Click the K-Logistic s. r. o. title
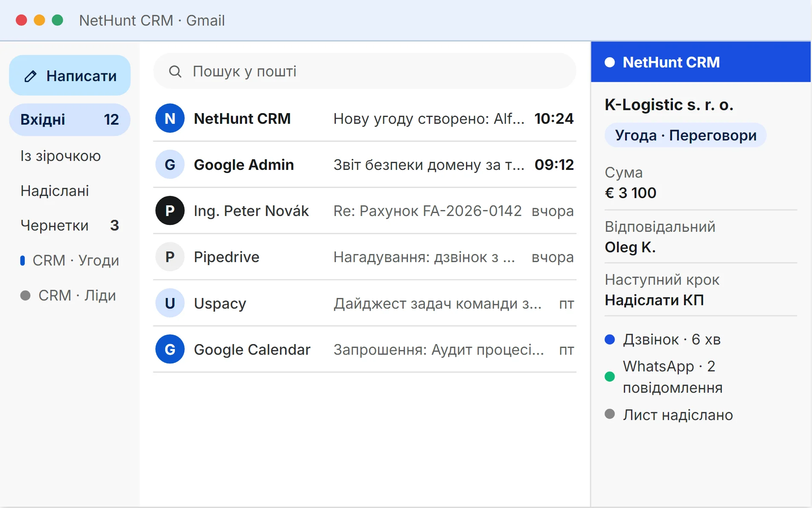Image resolution: width=812 pixels, height=508 pixels. pyautogui.click(x=669, y=105)
